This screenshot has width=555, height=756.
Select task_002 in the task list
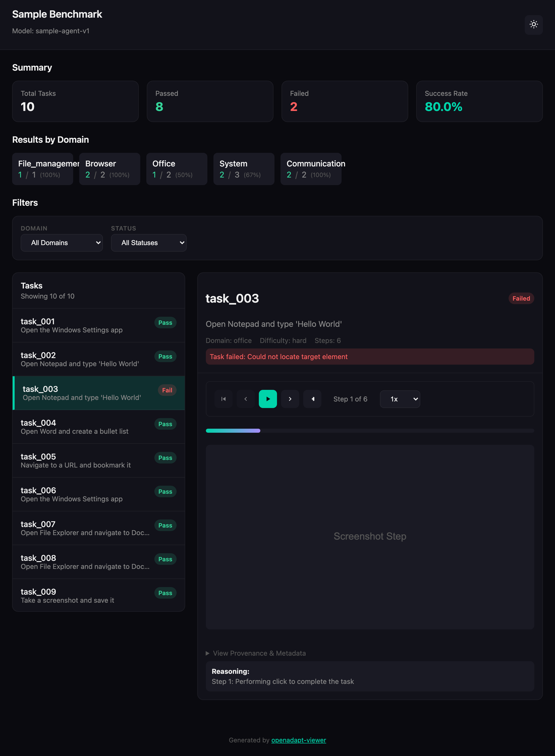pos(98,359)
